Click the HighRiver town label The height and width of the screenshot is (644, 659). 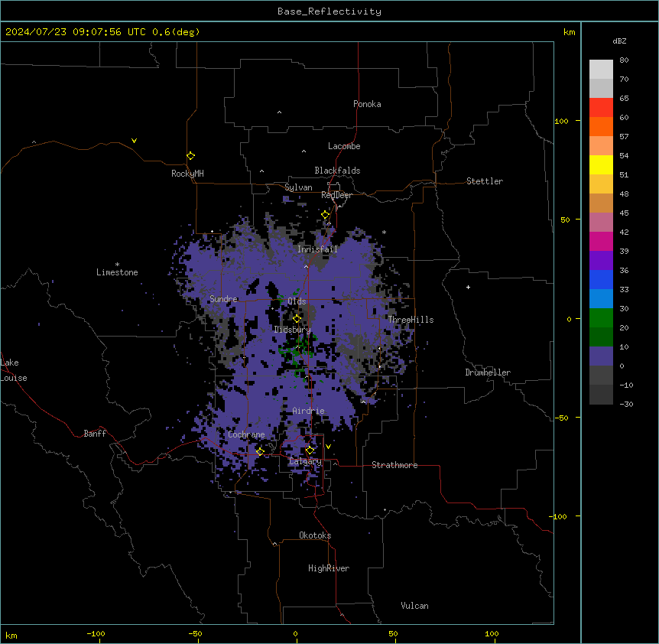(x=329, y=568)
